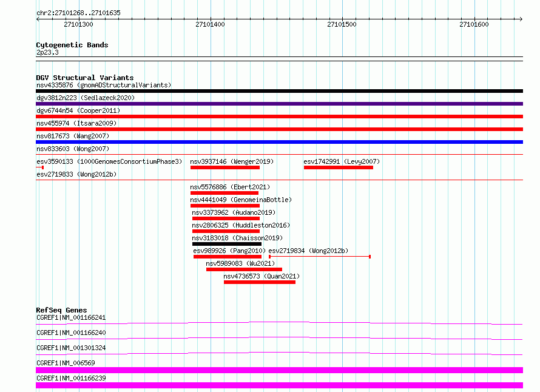Viewport: 540px width, 392px height.
Task: Open transcript CGREF1|NM_001301324
Action: click(71, 348)
